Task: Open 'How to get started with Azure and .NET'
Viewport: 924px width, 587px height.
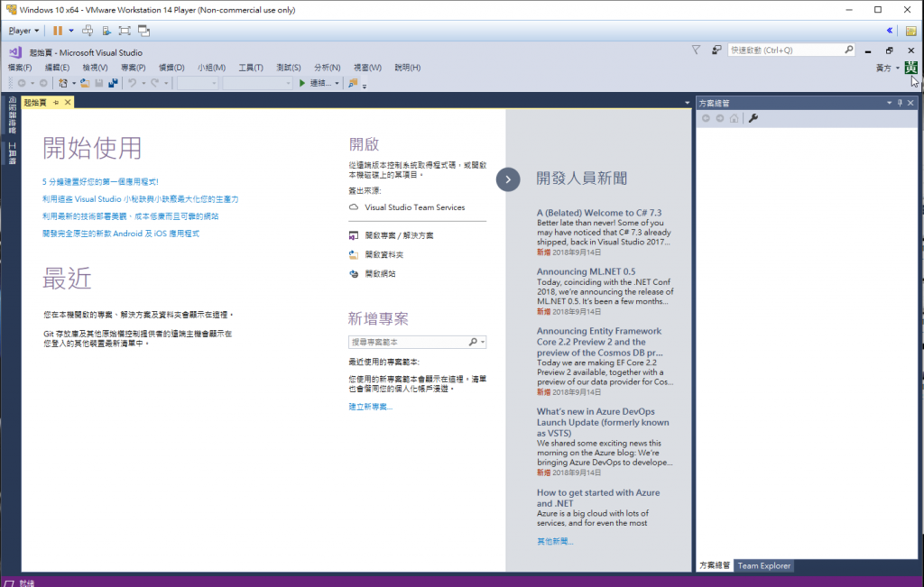Action: point(598,498)
